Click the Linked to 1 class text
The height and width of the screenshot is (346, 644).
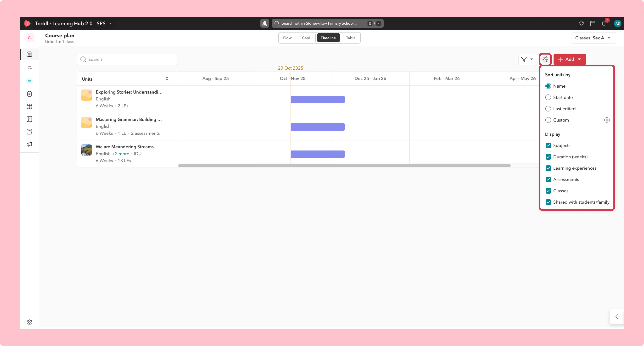(59, 42)
